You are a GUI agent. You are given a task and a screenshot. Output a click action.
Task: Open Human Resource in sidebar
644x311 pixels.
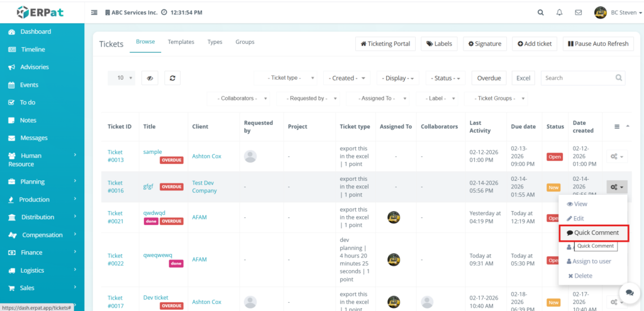pos(35,160)
